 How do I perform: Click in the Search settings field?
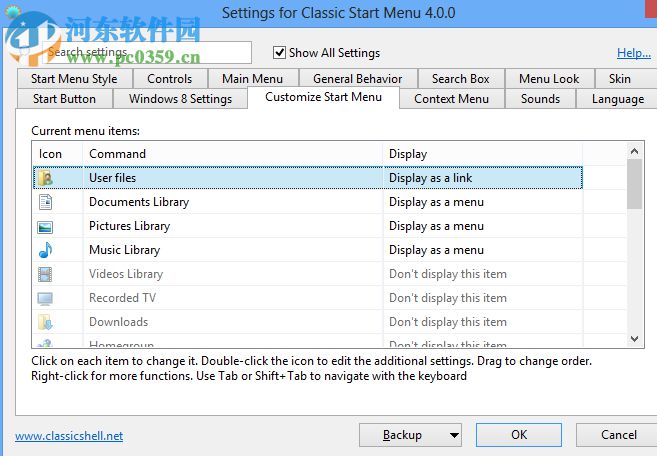pyautogui.click(x=147, y=52)
